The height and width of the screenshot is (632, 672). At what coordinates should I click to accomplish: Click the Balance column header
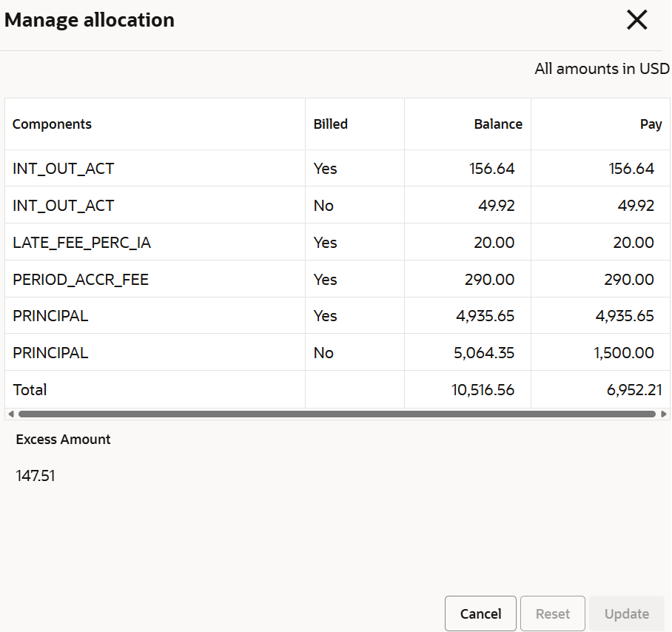point(498,124)
